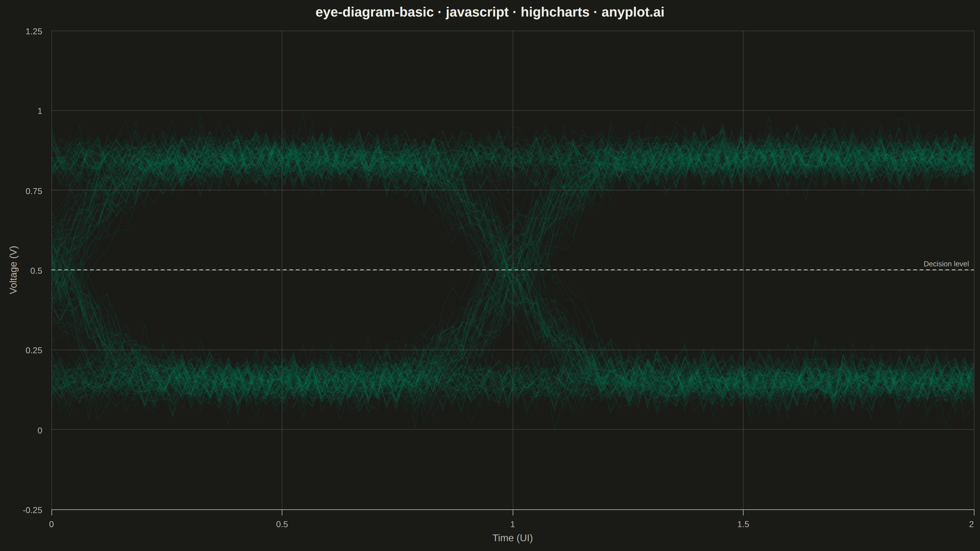Click the 0.75 voltage axis label
Image resolution: width=980 pixels, height=551 pixels.
[34, 191]
